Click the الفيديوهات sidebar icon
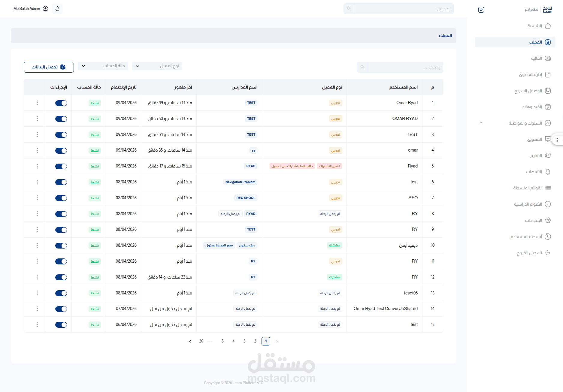The image size is (563, 392). point(548,107)
